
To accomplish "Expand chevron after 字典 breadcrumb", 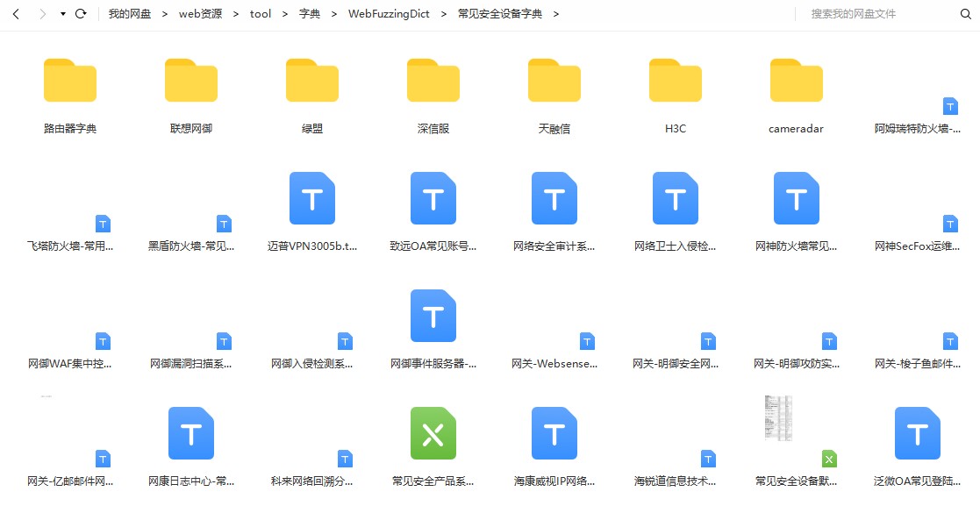I will 334,14.
